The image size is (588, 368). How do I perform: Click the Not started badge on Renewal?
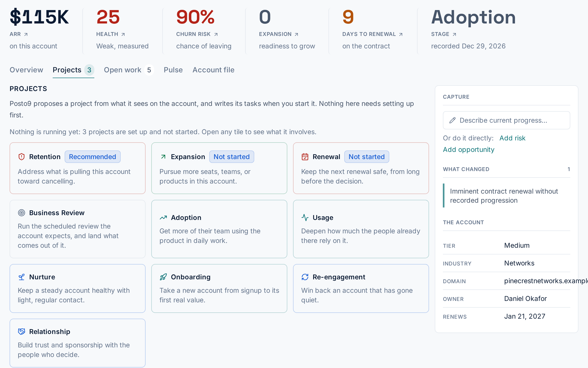tap(367, 157)
